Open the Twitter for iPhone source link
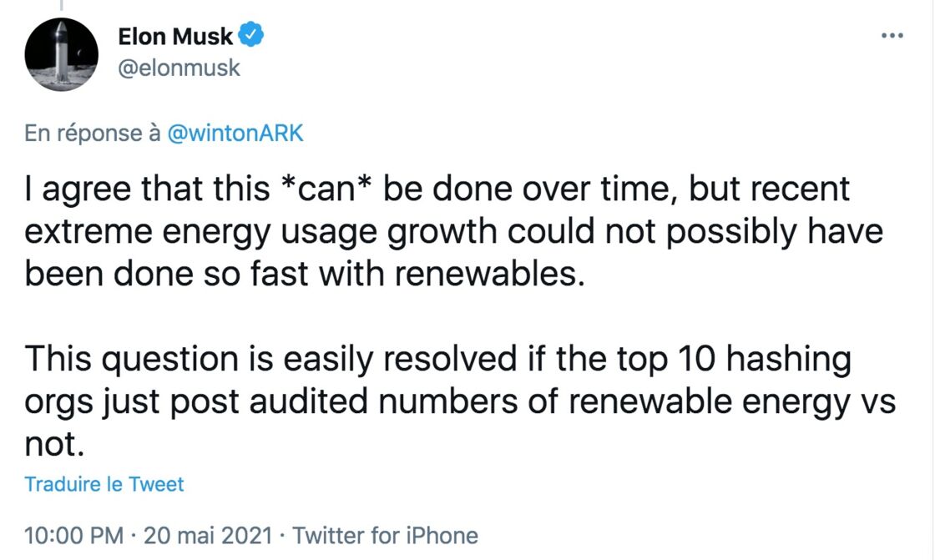 click(385, 536)
